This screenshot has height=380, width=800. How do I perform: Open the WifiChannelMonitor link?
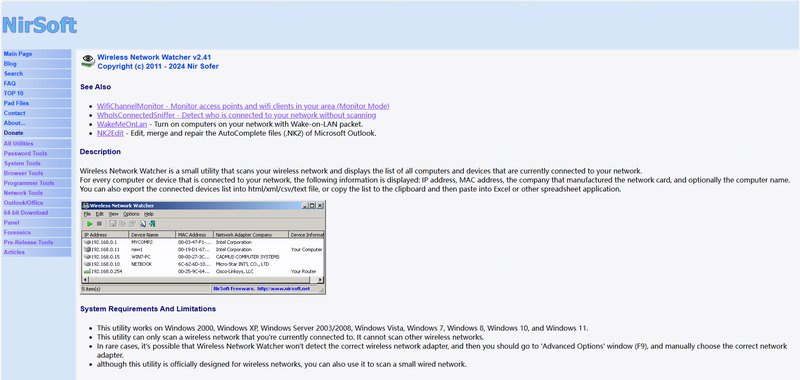click(243, 106)
